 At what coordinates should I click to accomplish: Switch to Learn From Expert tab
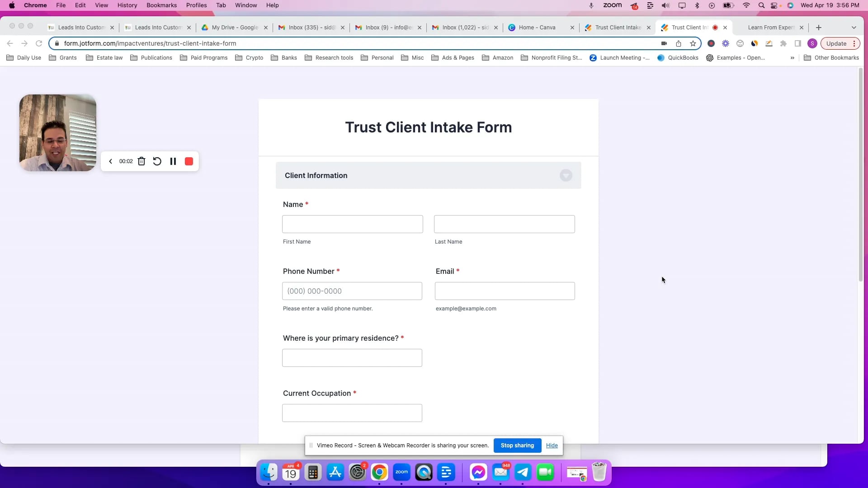[771, 28]
